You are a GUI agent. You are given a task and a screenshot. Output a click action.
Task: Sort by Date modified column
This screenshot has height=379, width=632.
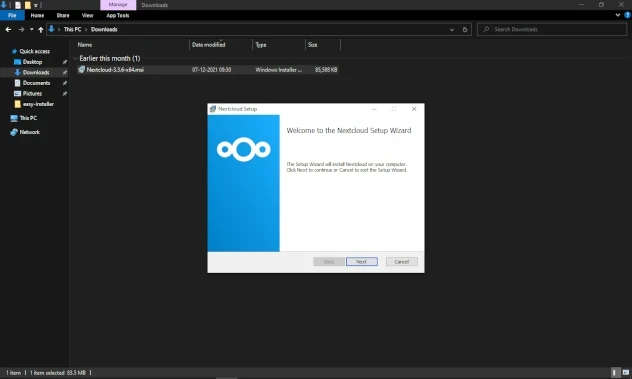click(x=220, y=45)
